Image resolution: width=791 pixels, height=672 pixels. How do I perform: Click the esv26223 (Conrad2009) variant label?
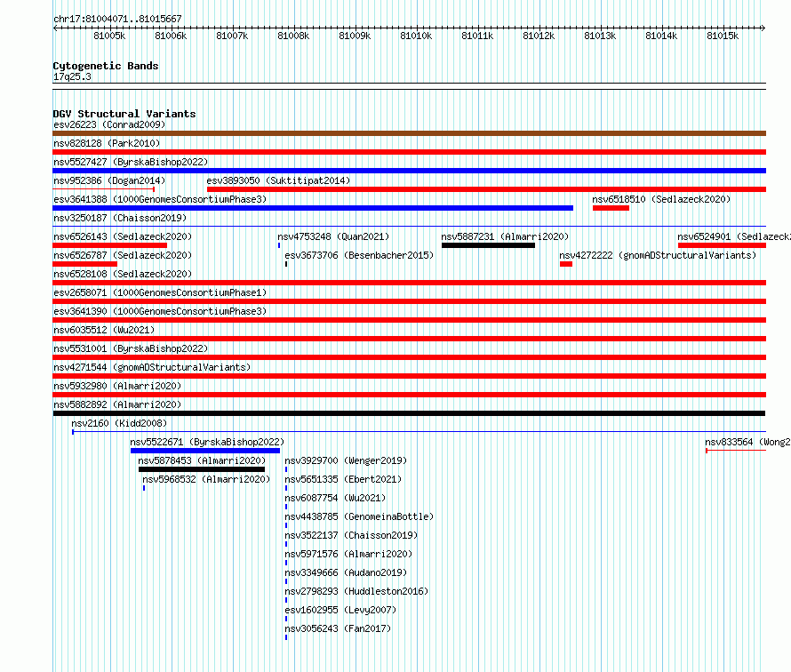pos(109,124)
